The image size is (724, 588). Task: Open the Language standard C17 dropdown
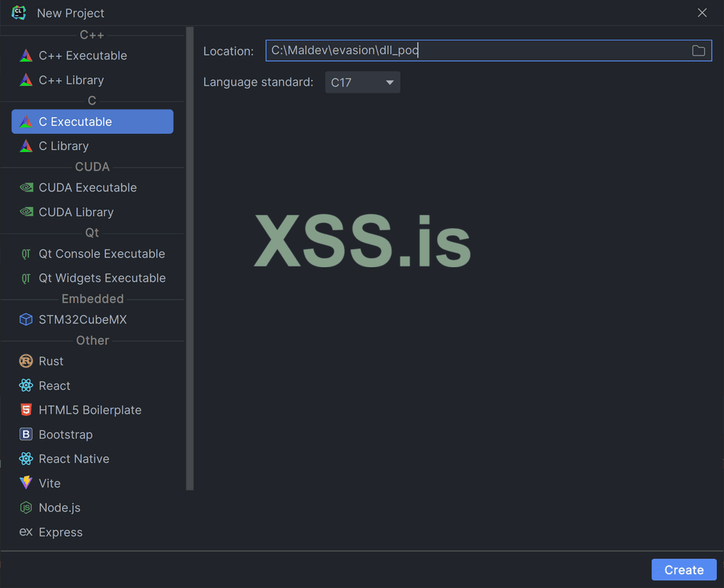[363, 83]
